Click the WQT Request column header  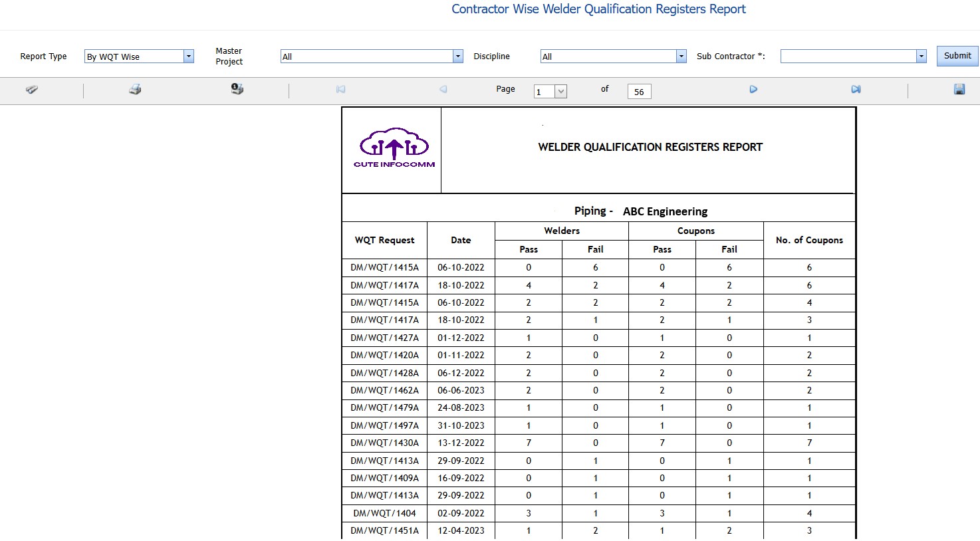tap(384, 241)
